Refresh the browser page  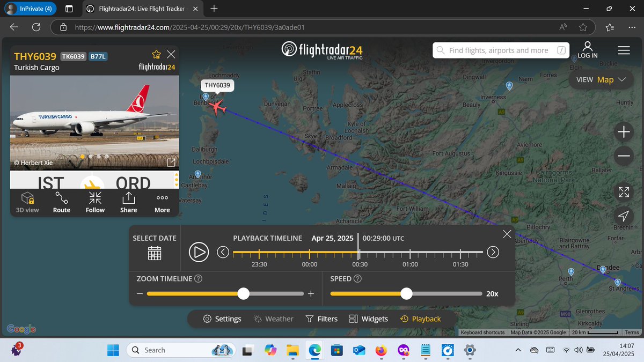36,27
